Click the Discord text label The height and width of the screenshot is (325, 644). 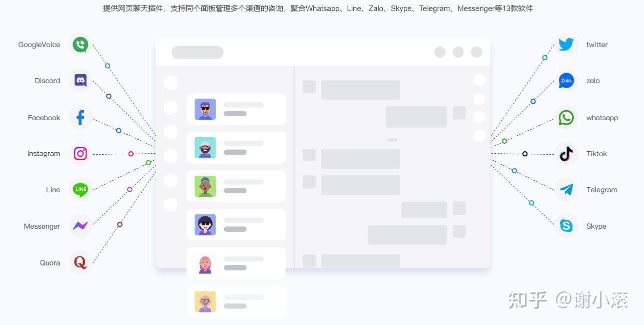tap(48, 81)
